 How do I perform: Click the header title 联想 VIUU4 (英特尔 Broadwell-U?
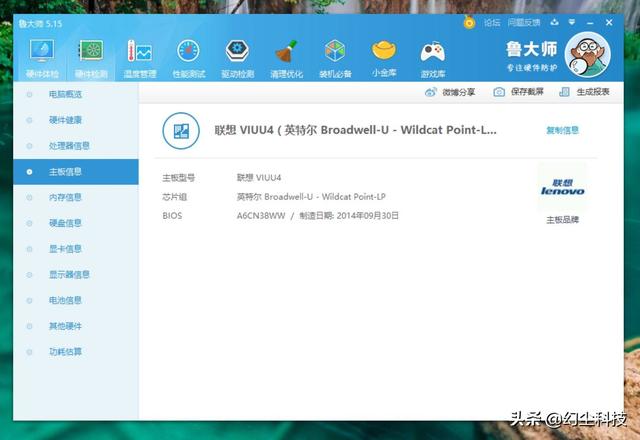[356, 130]
